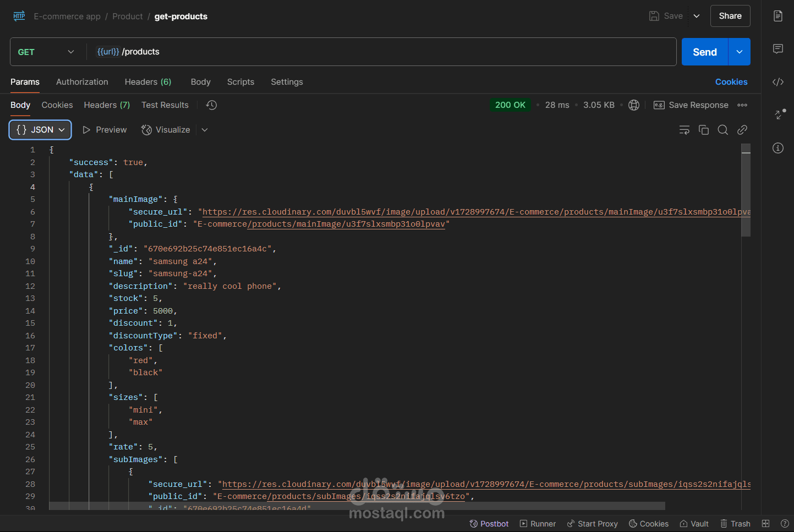Open Vault in the status bar
Image resolution: width=794 pixels, height=532 pixels.
694,524
